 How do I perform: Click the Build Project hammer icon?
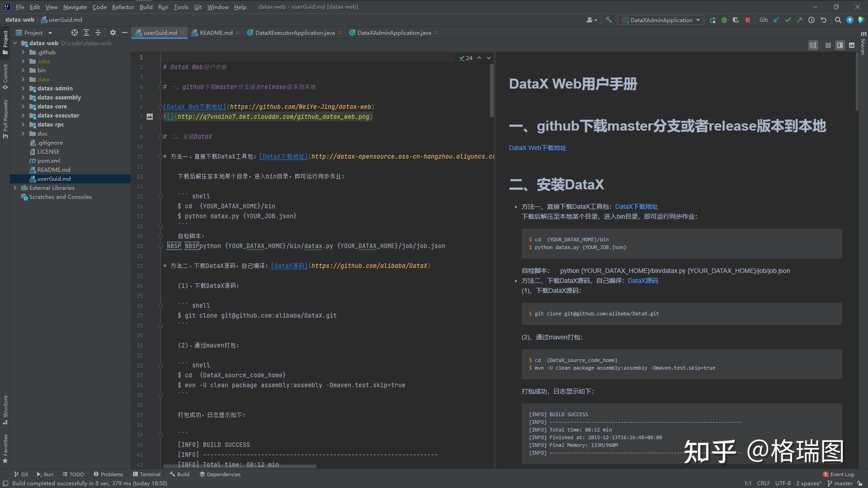coord(609,20)
